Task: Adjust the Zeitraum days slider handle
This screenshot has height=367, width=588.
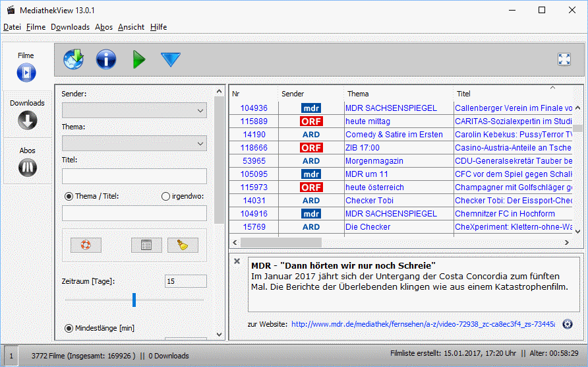Action: 134,300
